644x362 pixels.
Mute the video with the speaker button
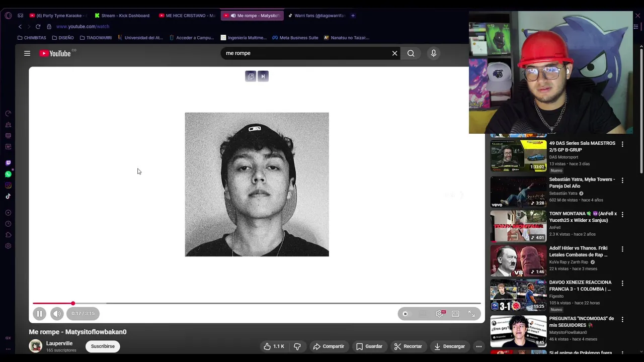[57, 314]
